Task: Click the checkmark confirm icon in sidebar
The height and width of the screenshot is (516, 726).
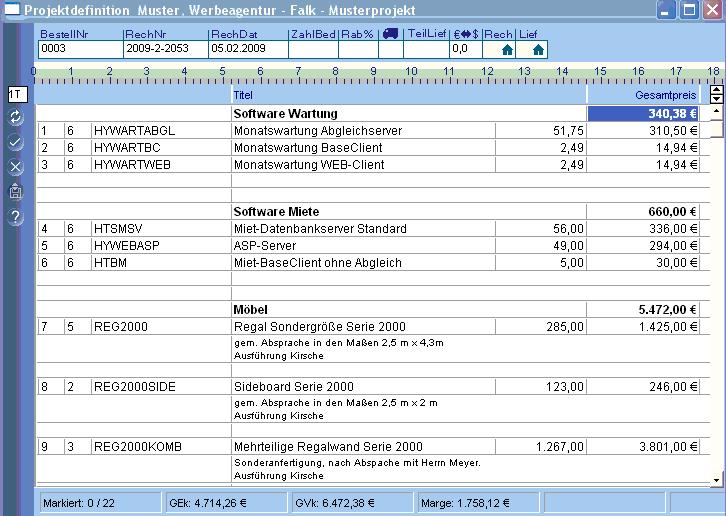Action: coord(16,143)
